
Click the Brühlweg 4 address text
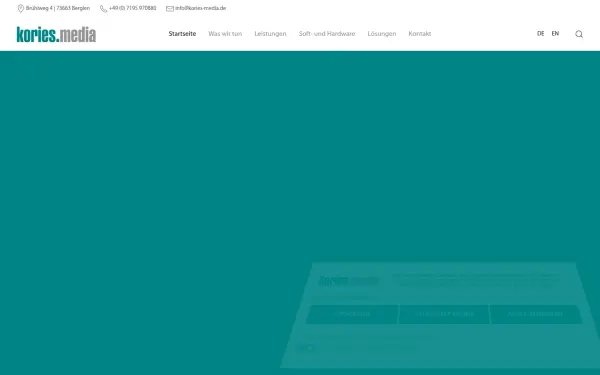(58, 8)
